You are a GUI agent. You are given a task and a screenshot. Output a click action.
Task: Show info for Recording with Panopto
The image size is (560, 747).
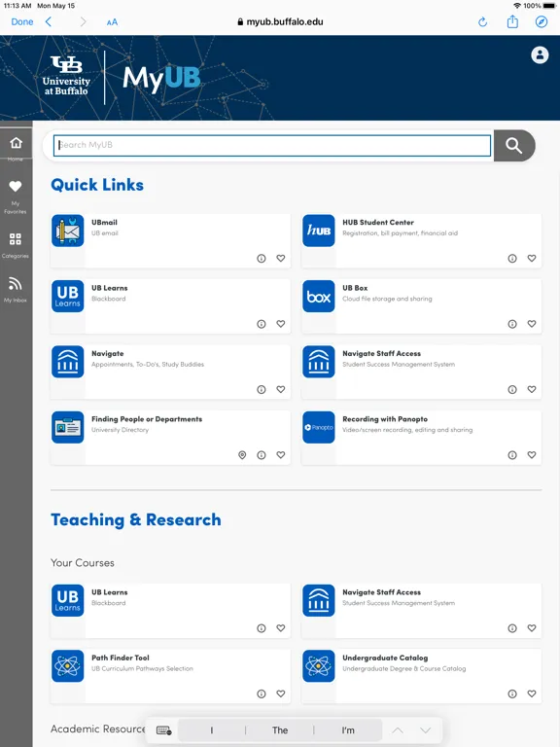click(x=512, y=455)
